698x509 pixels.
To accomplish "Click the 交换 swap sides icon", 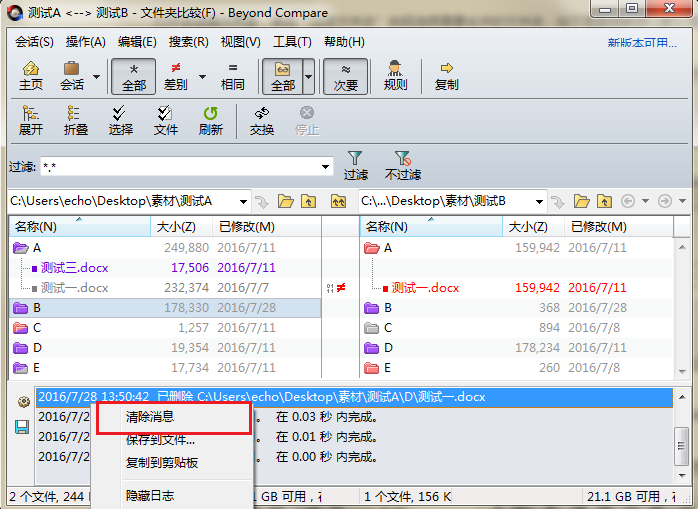I will [x=262, y=121].
